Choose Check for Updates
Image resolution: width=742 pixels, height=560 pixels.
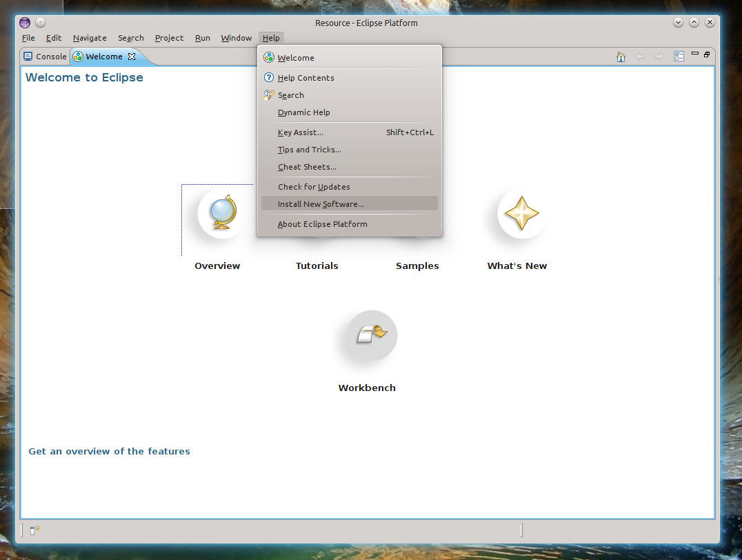pyautogui.click(x=314, y=187)
